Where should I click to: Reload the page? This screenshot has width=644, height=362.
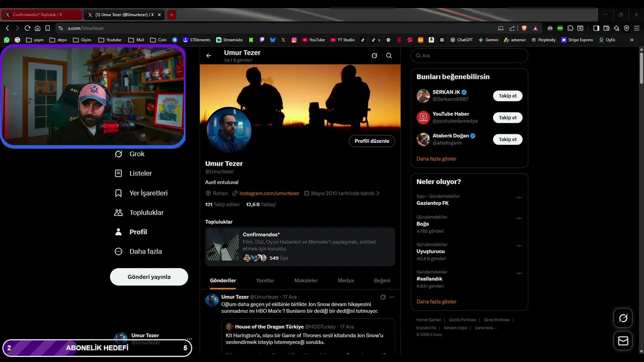[x=27, y=28]
